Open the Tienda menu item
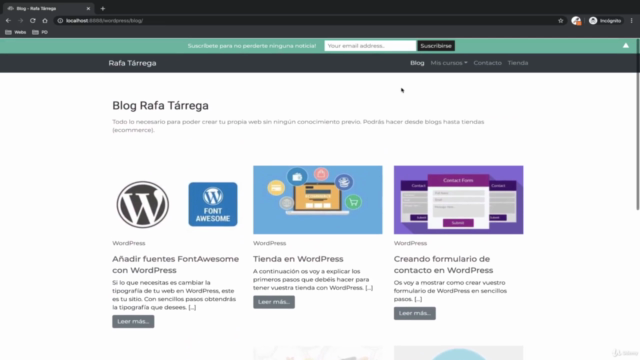Viewport: 640px width, 360px height. pos(518,63)
